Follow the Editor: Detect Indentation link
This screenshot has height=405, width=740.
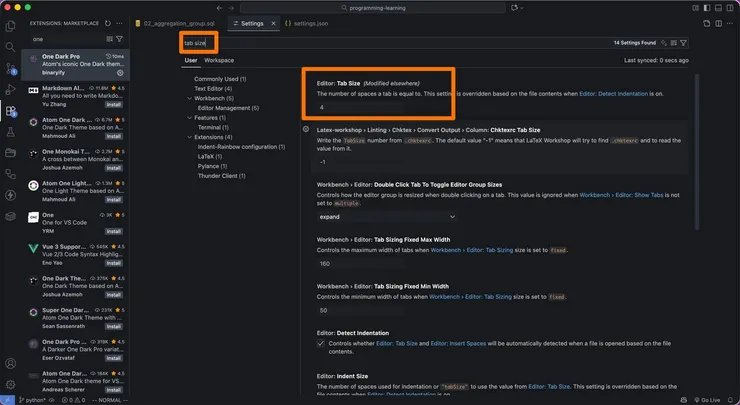tap(614, 93)
